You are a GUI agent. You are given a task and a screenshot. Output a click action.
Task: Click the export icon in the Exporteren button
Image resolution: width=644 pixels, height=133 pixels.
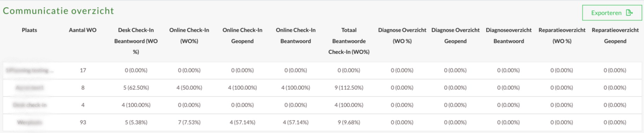[x=629, y=13]
